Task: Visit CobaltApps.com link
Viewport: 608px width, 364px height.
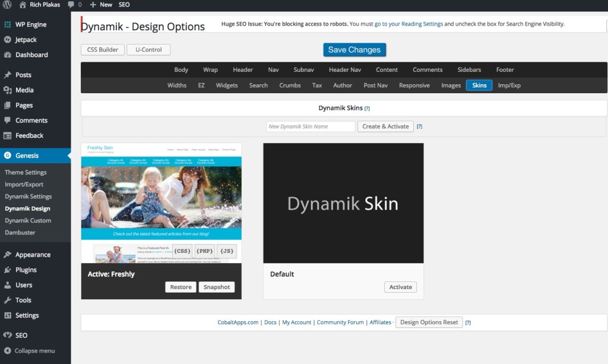Action: click(237, 322)
